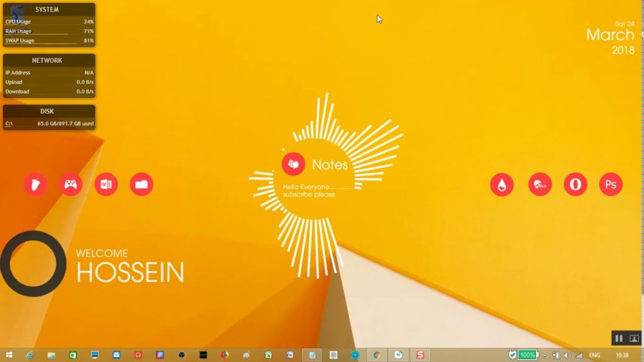The height and width of the screenshot is (362, 644).
Task: Open the gamepad-with-dots launcher icon
Action: [x=540, y=184]
